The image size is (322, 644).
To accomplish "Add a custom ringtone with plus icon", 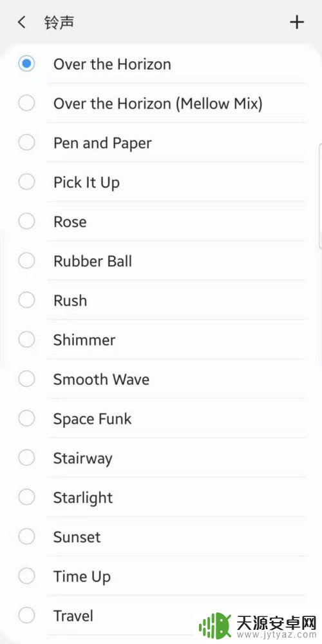I will coord(297,22).
